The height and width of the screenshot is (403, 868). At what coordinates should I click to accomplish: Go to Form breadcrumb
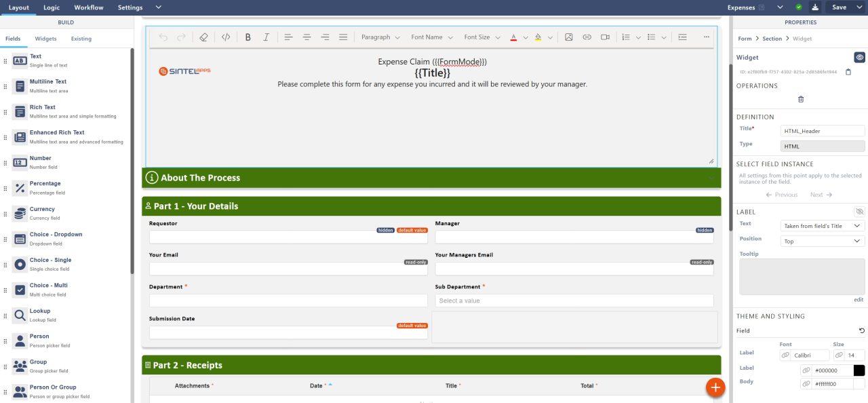pyautogui.click(x=745, y=39)
